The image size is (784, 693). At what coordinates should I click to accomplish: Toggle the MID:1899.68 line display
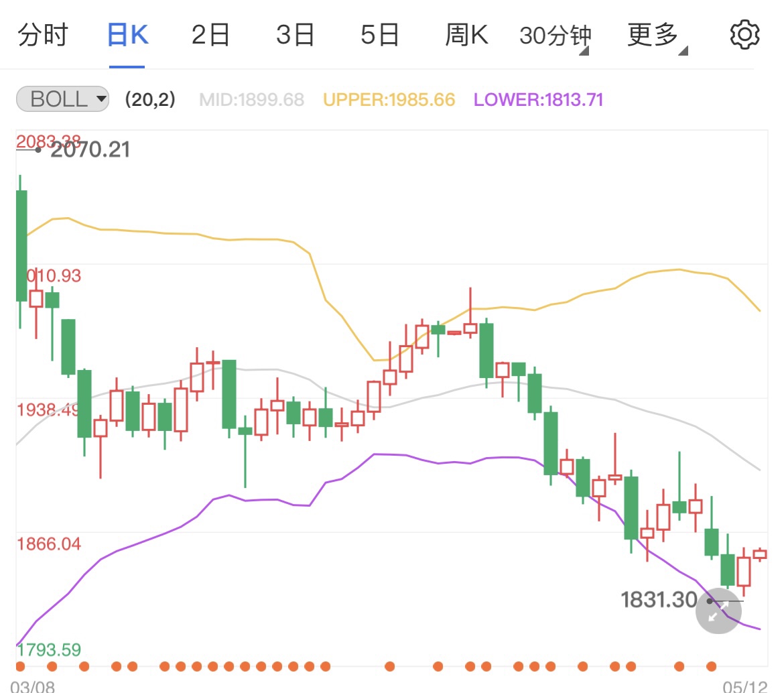coord(251,99)
